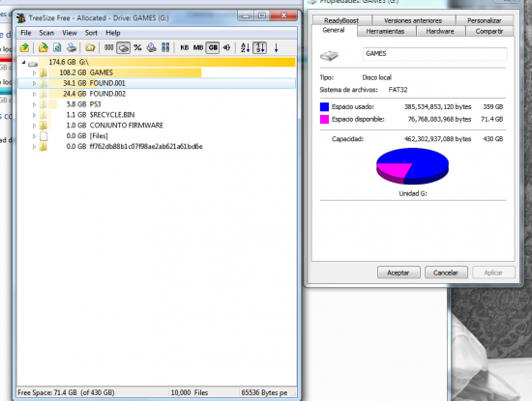Expand the FOUND.002 folder
532x401 pixels.
coord(34,94)
